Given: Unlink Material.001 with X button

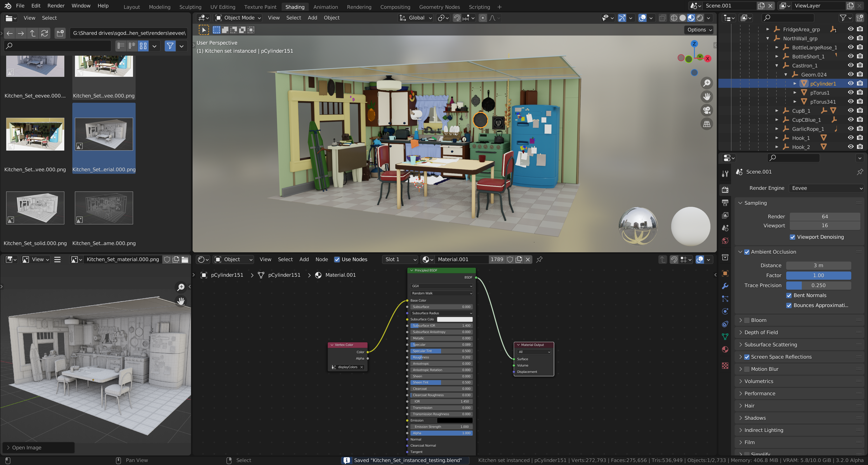Looking at the screenshot, I should point(528,259).
